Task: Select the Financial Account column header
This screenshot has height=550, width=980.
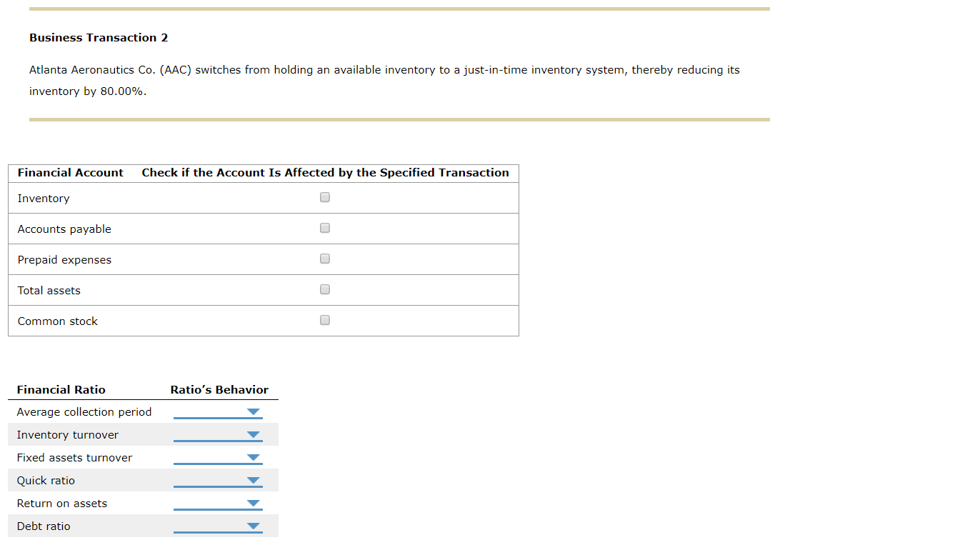Action: pos(70,172)
